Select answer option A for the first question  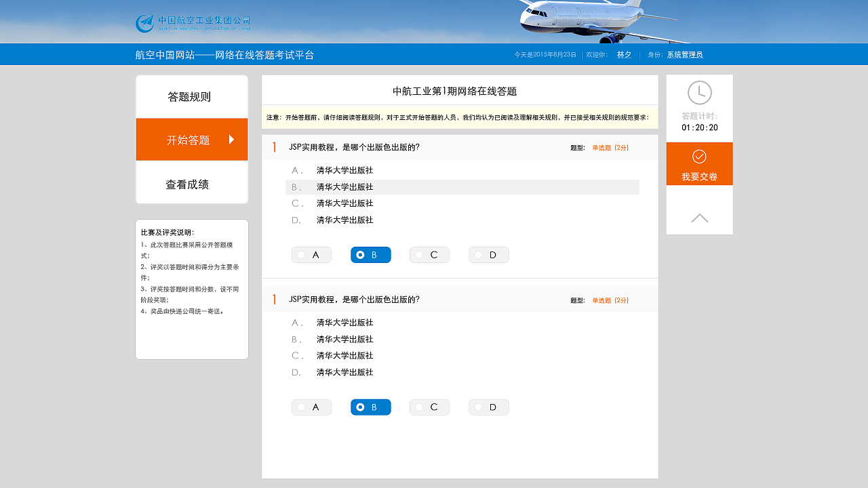click(x=311, y=254)
